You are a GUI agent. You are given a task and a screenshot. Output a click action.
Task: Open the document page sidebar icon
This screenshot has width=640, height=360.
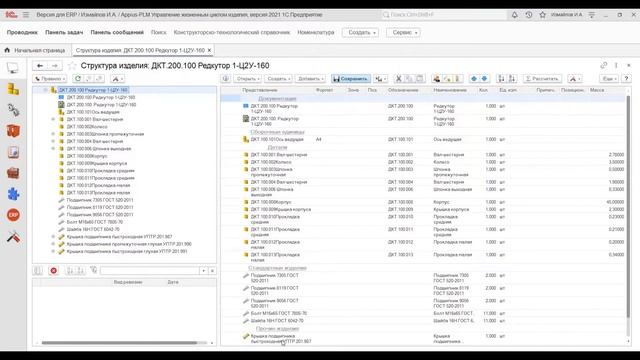click(13, 152)
